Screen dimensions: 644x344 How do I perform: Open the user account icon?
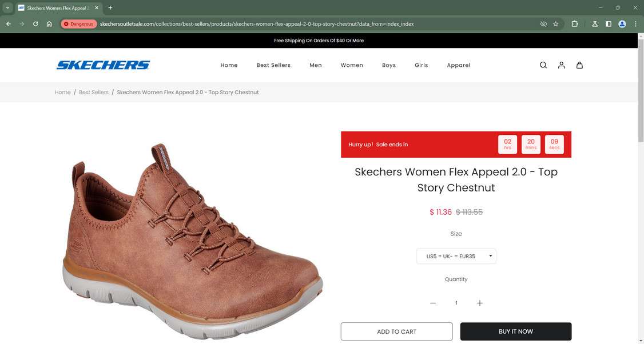coord(562,65)
